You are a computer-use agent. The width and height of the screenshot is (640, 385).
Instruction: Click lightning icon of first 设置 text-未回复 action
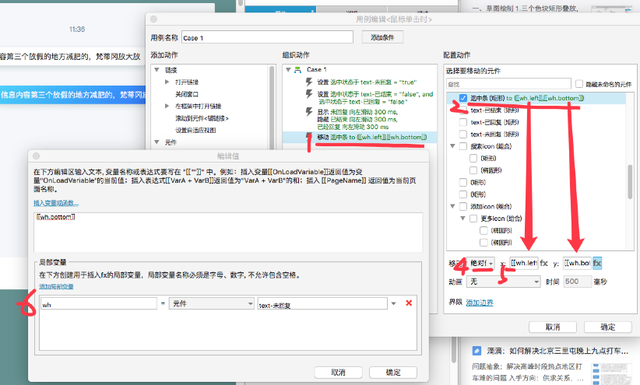tap(309, 82)
